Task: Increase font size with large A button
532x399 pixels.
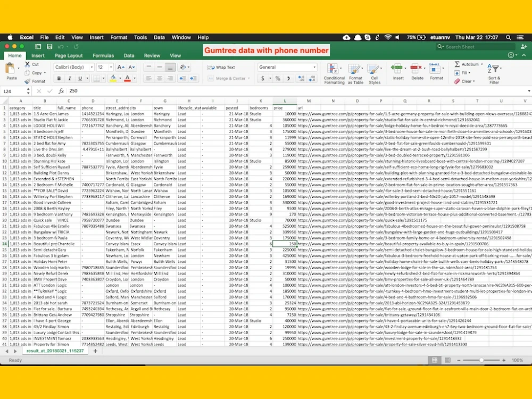Action: point(120,67)
